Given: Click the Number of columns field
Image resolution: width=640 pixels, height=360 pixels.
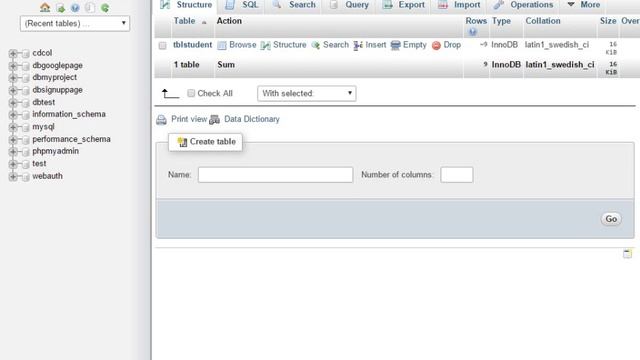Looking at the screenshot, I should click(457, 175).
